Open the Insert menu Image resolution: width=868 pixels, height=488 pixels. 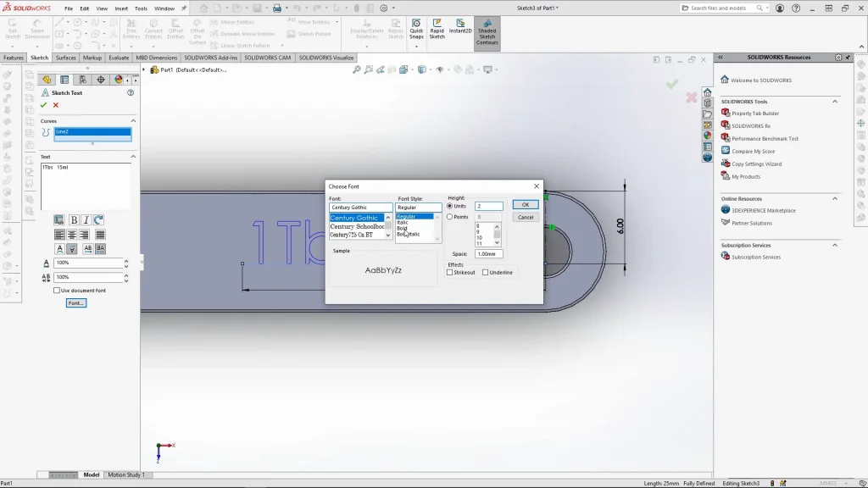(121, 8)
